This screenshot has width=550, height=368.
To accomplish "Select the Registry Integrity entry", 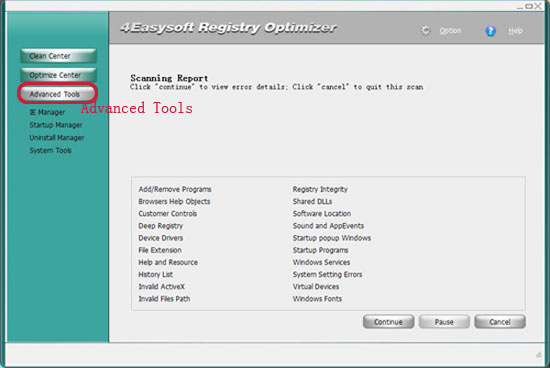I will click(320, 189).
